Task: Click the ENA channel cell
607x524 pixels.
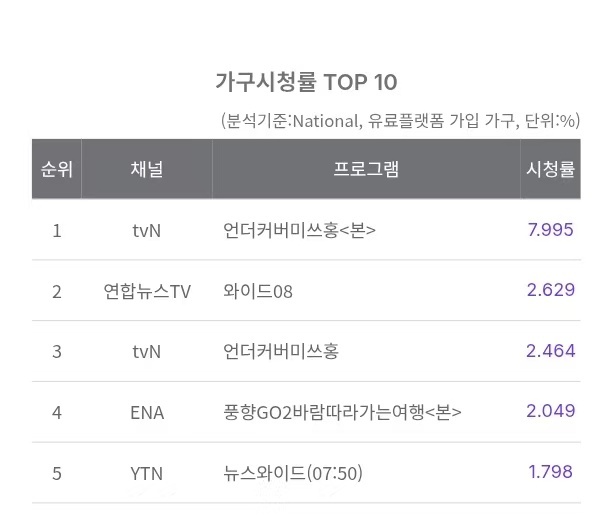Action: click(x=147, y=412)
